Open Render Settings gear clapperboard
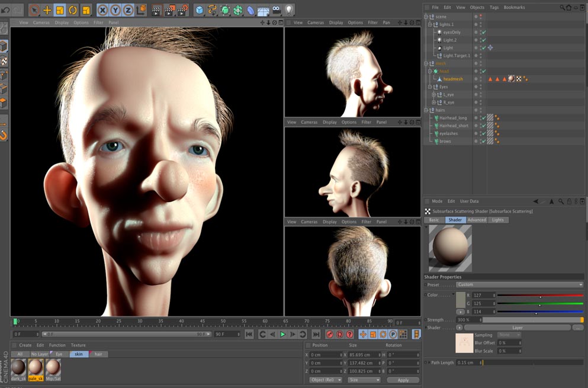The image size is (588, 388). click(x=182, y=10)
